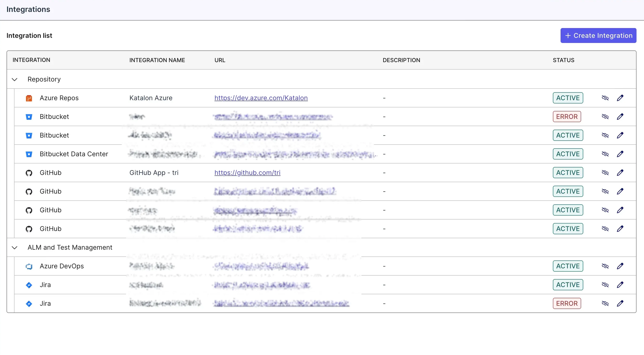Click the Repository group label
Viewport: 644px width, 355px height.
[44, 79]
